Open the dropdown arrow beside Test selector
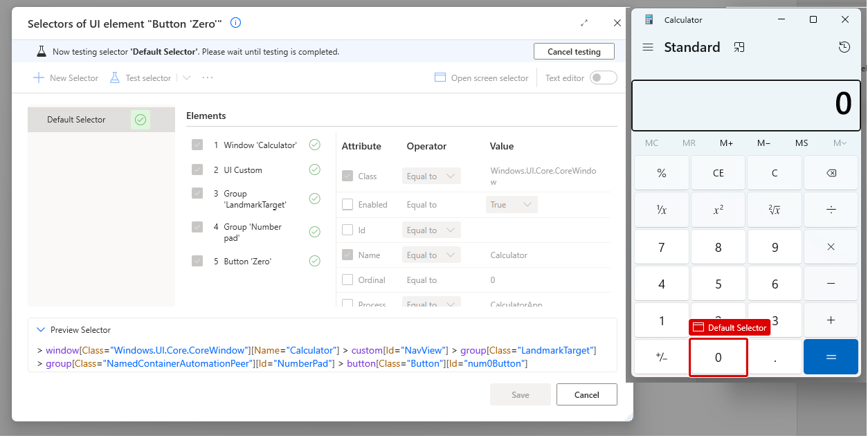 click(186, 78)
